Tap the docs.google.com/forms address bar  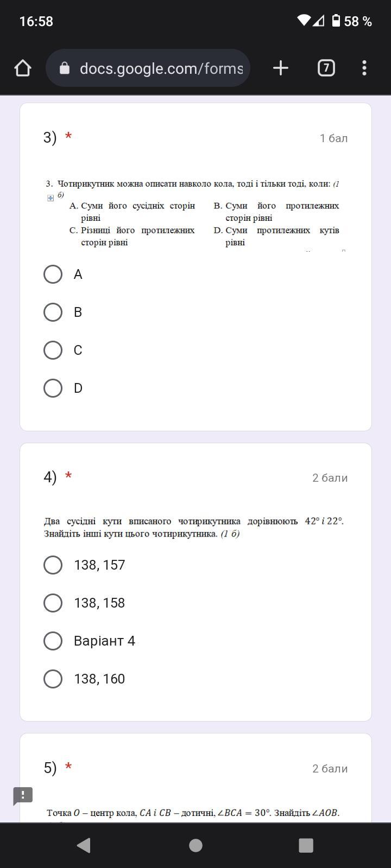[161, 68]
